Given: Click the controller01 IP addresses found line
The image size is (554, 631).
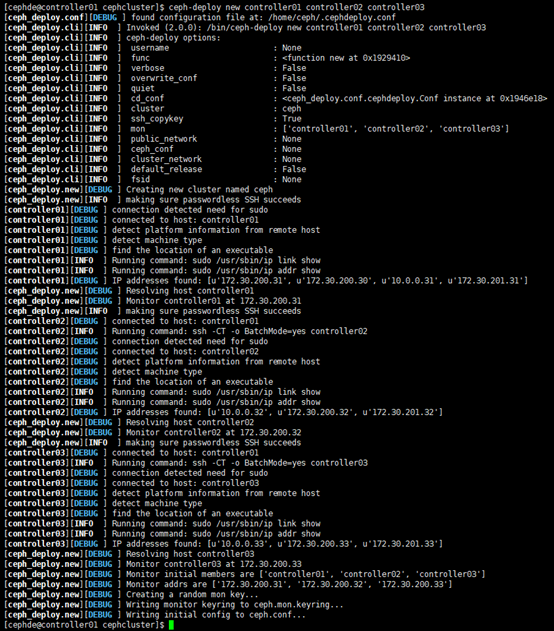Looking at the screenshot, I should [266, 280].
